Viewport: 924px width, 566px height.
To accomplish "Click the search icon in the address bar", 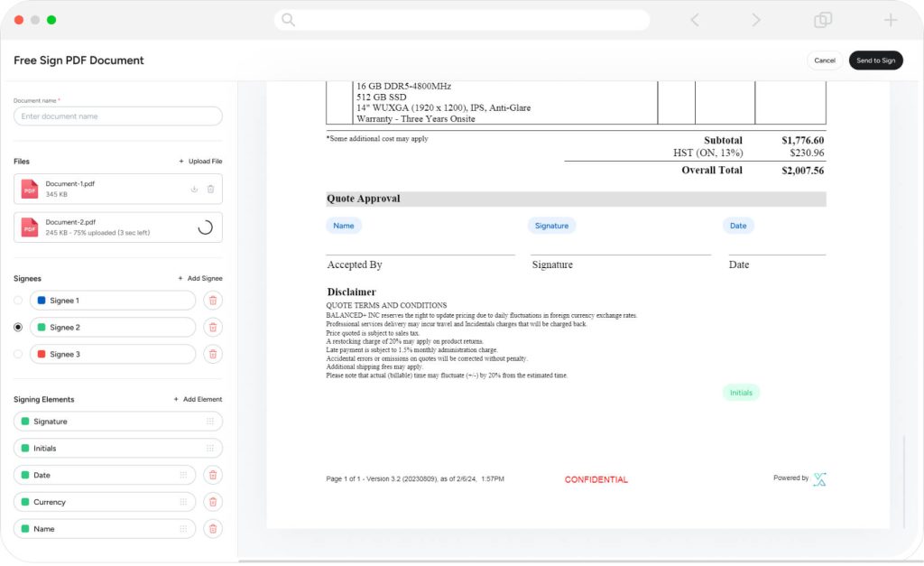I will [x=287, y=19].
